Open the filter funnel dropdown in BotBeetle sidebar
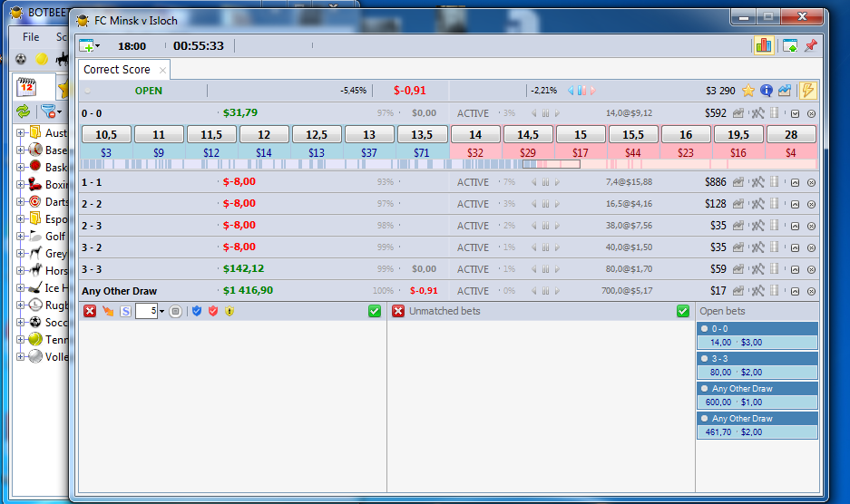850x504 pixels. [51, 111]
